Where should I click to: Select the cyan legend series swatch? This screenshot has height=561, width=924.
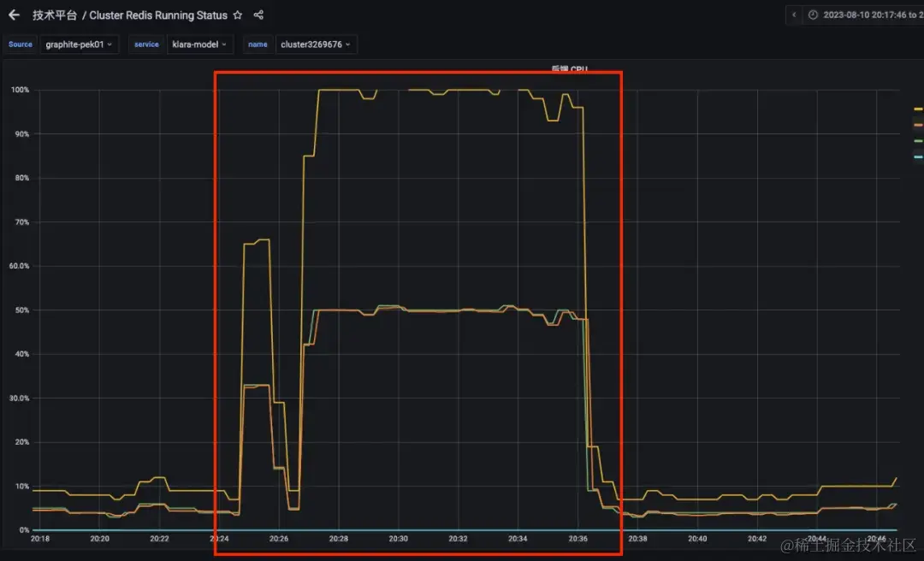[918, 156]
